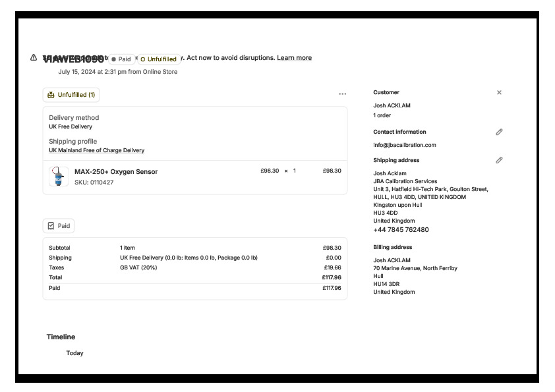Image resolution: width=555 pixels, height=392 pixels.
Task: Remove customer with the X icon
Action: click(x=499, y=92)
